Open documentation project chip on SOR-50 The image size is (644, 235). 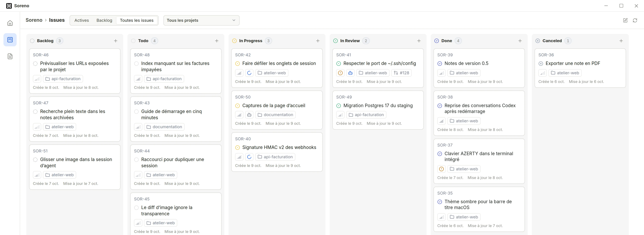pyautogui.click(x=275, y=115)
